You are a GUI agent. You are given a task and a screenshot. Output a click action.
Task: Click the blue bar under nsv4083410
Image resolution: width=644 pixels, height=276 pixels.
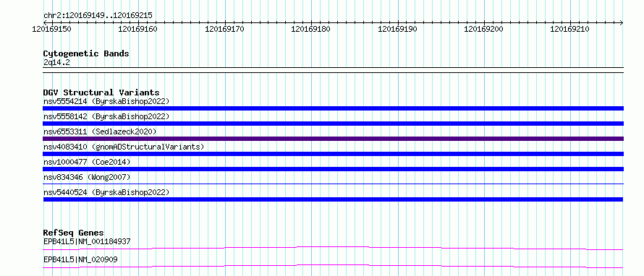(x=333, y=154)
